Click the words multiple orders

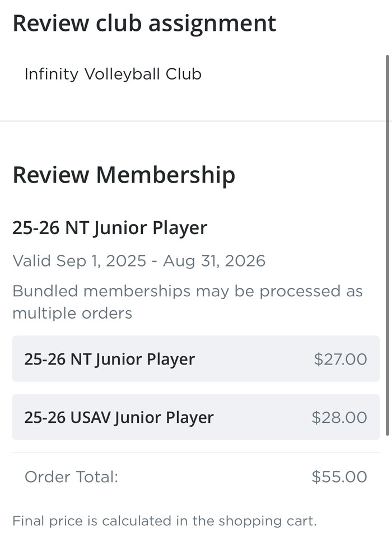72,313
